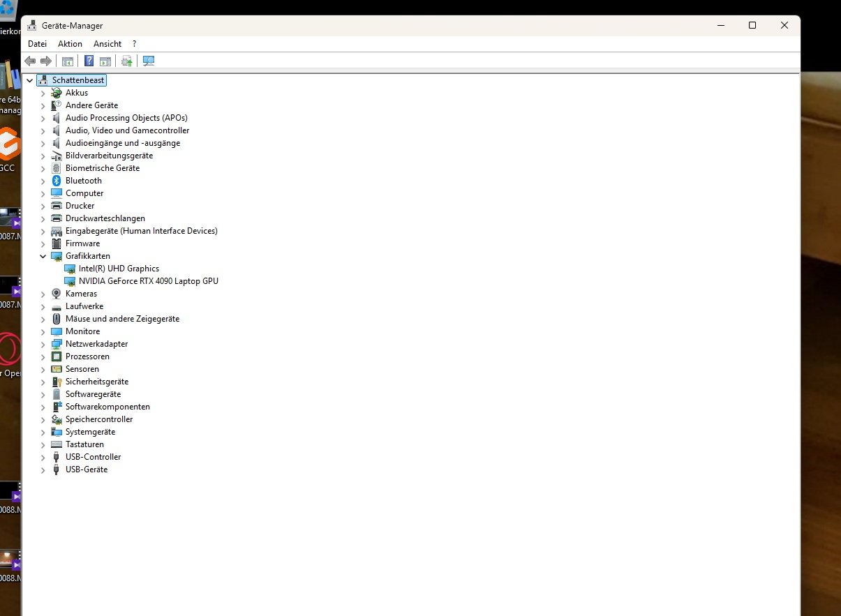Open the ? help menu
Viewport: 841px width, 616px height.
[x=134, y=44]
